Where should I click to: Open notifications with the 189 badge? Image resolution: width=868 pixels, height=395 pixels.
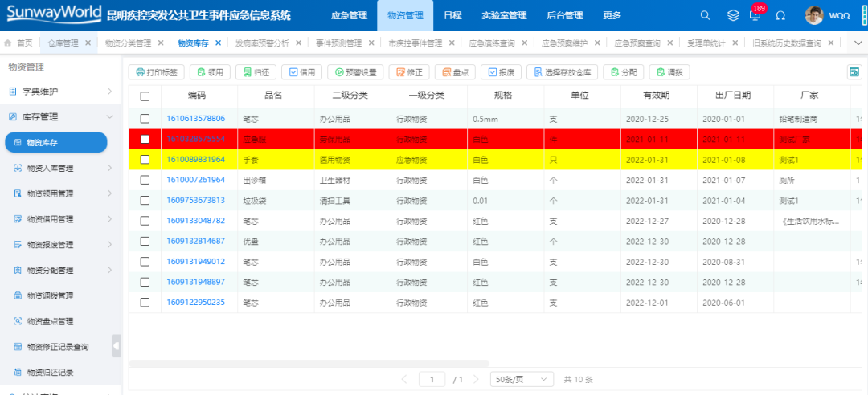pyautogui.click(x=754, y=15)
